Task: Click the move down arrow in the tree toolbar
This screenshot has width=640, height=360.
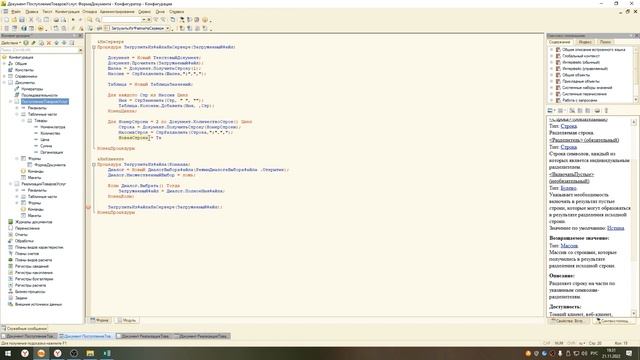Action: click(64, 43)
